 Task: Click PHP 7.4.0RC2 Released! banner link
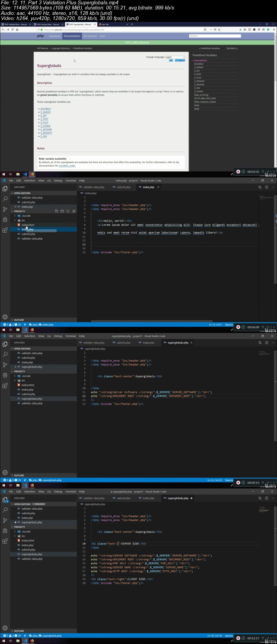click(x=137, y=42)
